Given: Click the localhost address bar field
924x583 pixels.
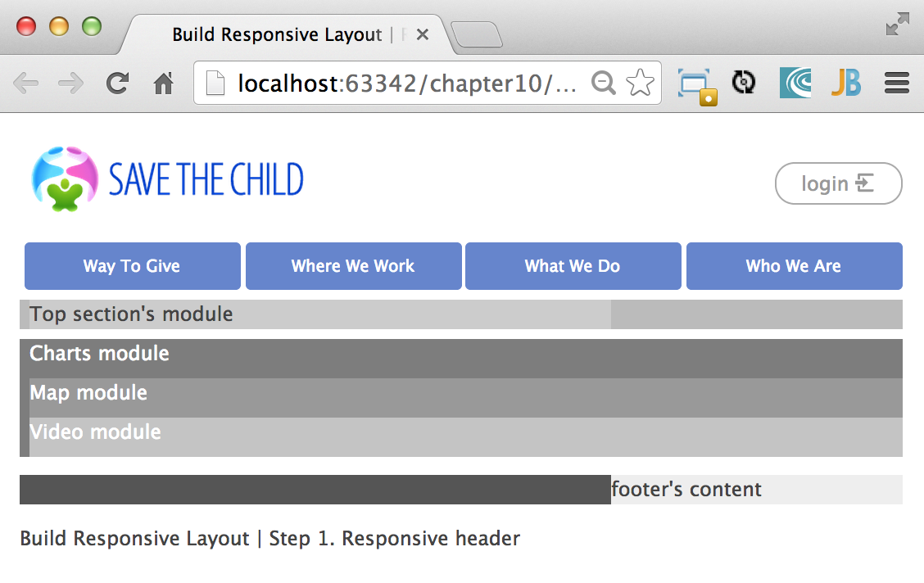Looking at the screenshot, I should point(401,83).
